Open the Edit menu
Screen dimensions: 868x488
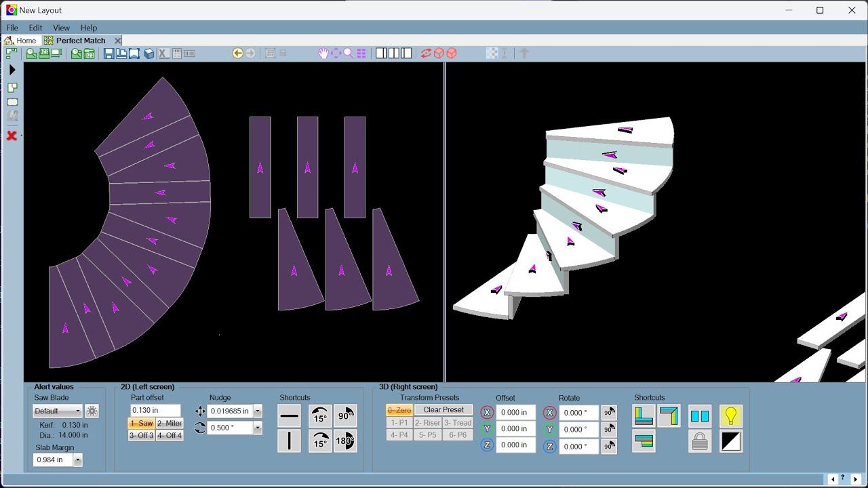(x=35, y=28)
